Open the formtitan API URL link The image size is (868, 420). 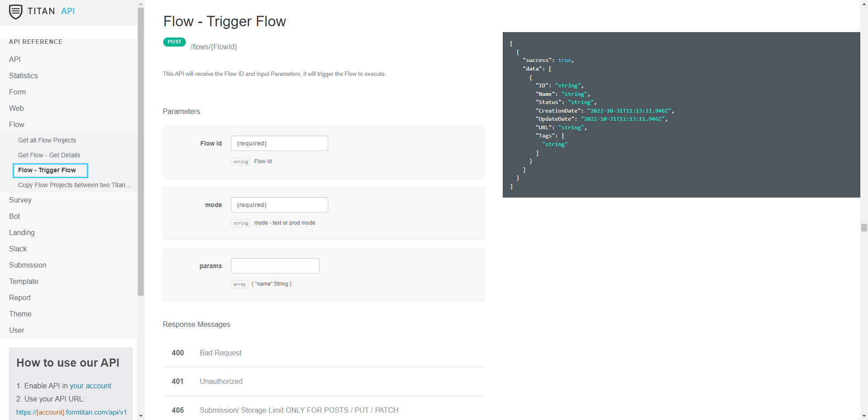[71, 412]
